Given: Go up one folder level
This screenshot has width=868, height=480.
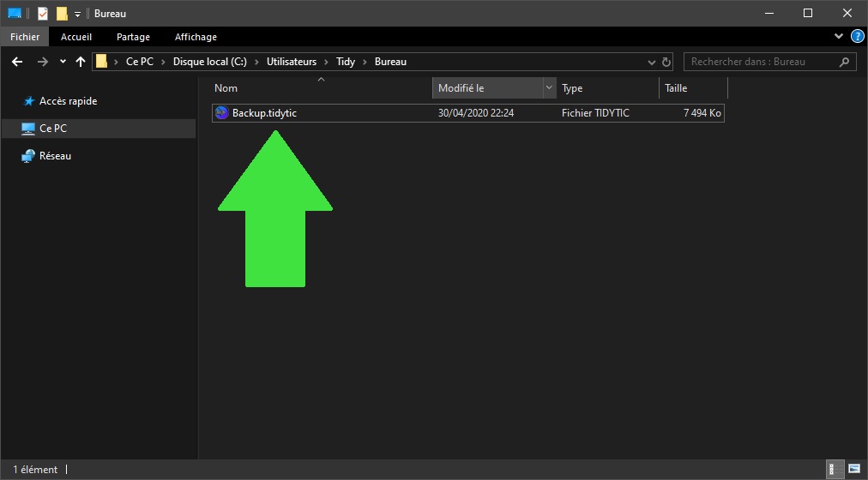Looking at the screenshot, I should (81, 62).
